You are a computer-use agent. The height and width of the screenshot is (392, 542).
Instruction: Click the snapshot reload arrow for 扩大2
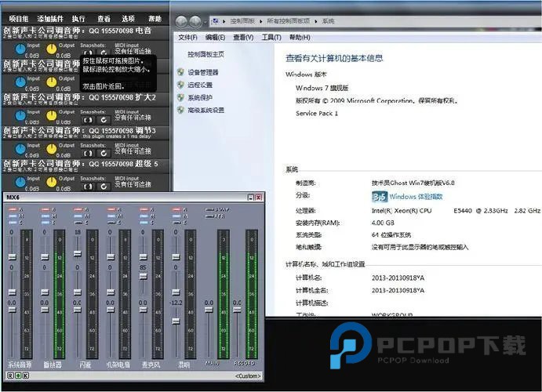coord(104,120)
